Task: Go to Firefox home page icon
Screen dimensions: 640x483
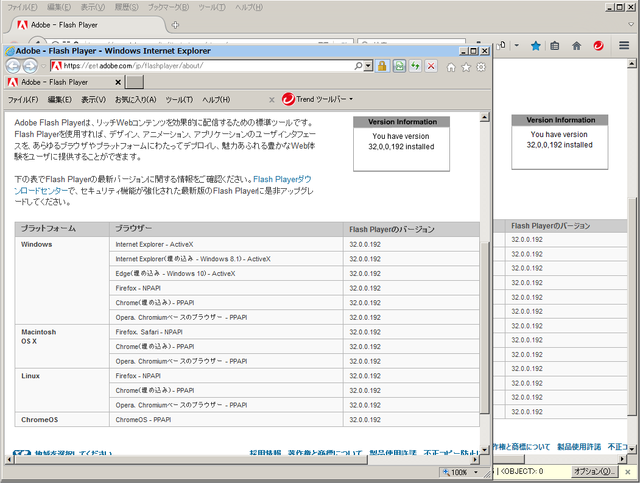Action: (x=576, y=46)
